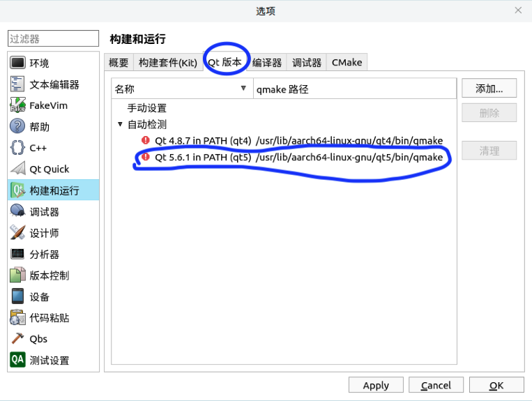
Task: Switch to the 编译器 tab
Action: pos(266,63)
